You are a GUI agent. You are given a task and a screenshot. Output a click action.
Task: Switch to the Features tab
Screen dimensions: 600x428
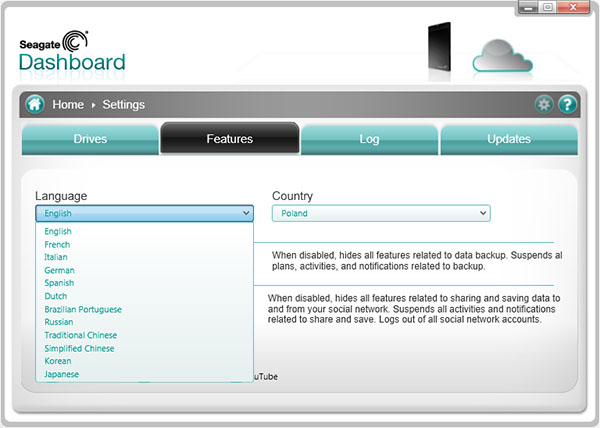point(230,138)
